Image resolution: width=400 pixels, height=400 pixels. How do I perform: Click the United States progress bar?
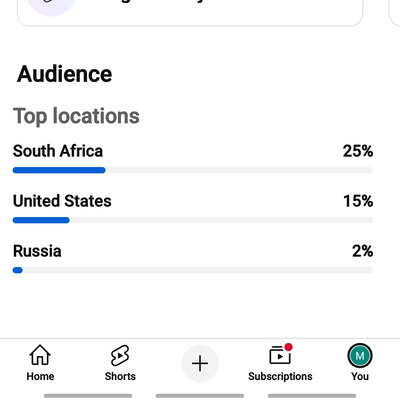click(x=193, y=220)
